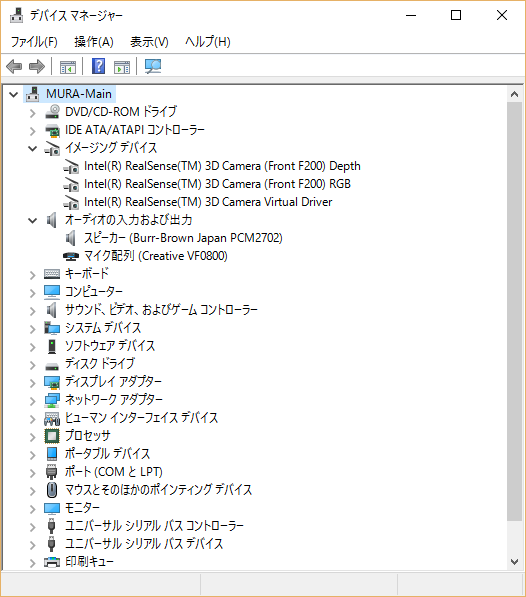
Task: Click the forward arrow toolbar icon
Action: point(37,67)
